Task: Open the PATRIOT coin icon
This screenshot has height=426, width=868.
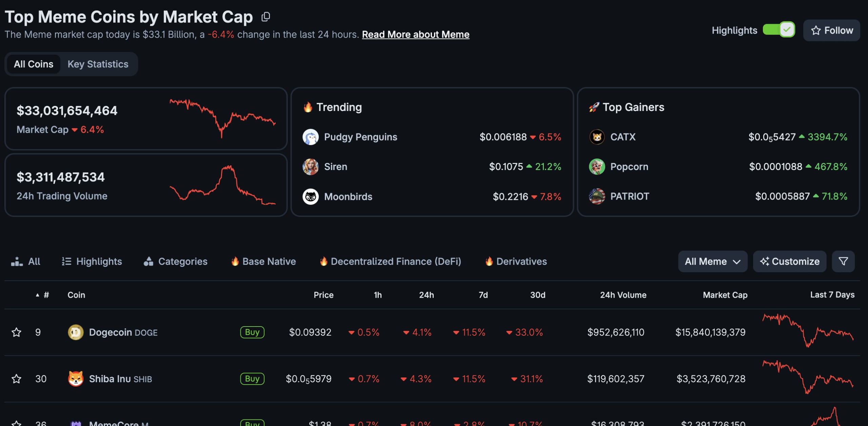Action: tap(597, 196)
